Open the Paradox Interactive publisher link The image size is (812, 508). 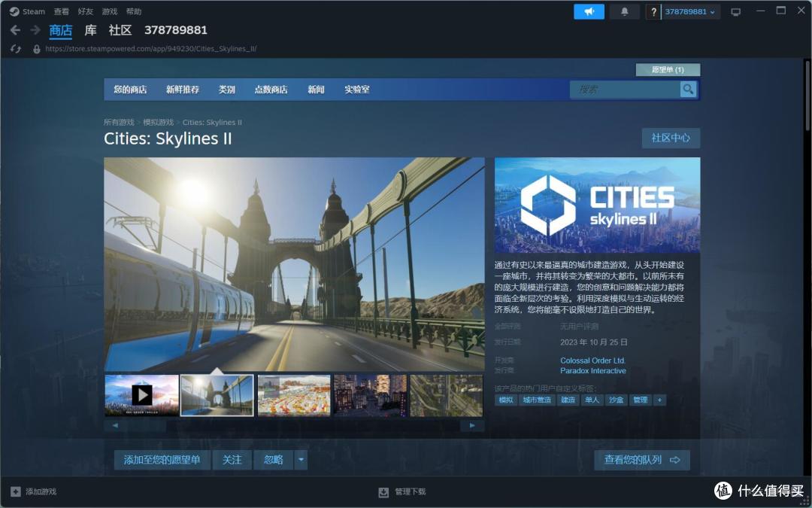click(593, 370)
